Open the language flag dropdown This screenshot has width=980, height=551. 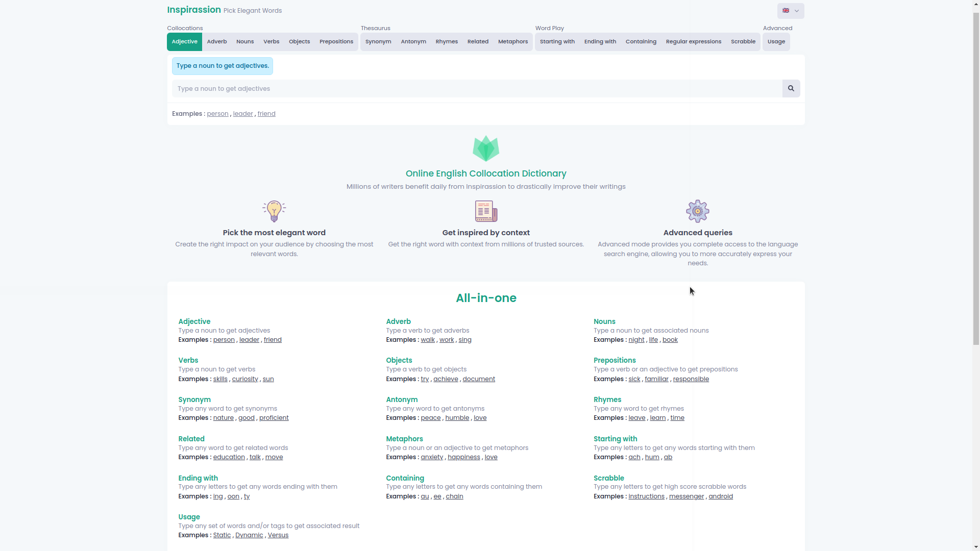pos(791,11)
